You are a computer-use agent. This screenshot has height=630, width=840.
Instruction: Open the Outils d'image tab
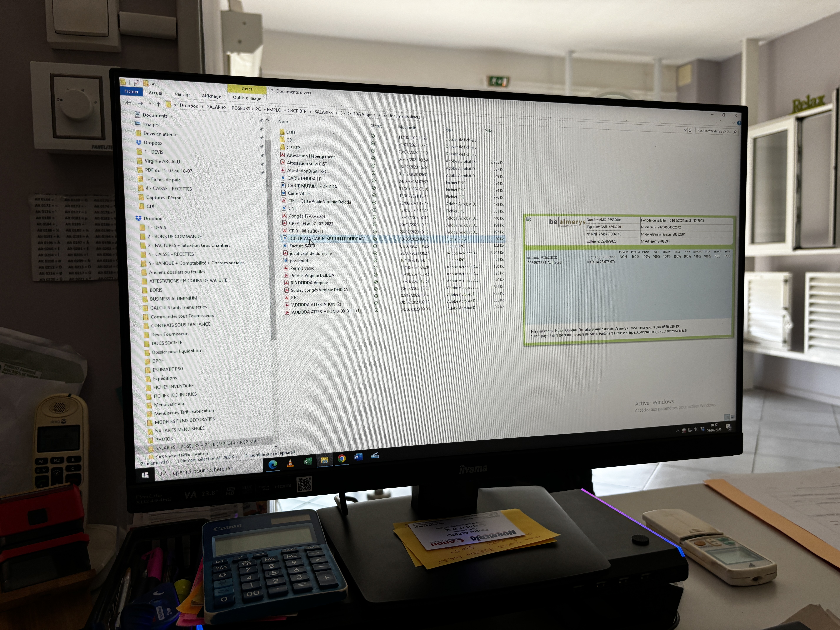[x=247, y=98]
